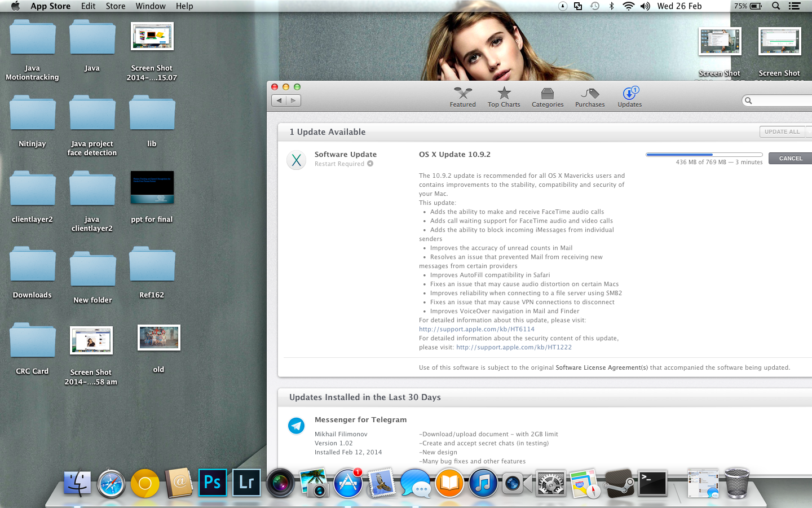This screenshot has width=812, height=508.
Task: Click the Bluetooth menu bar icon
Action: coord(611,6)
